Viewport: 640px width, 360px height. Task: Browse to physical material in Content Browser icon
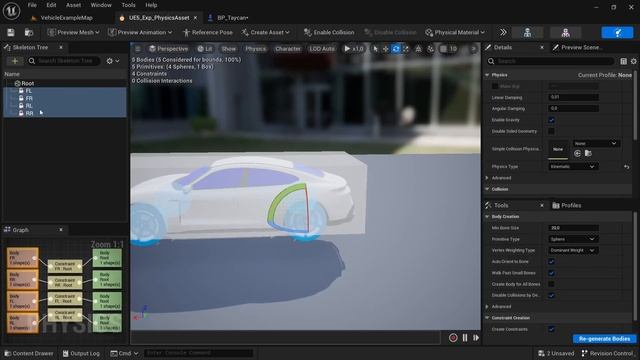[x=588, y=153]
